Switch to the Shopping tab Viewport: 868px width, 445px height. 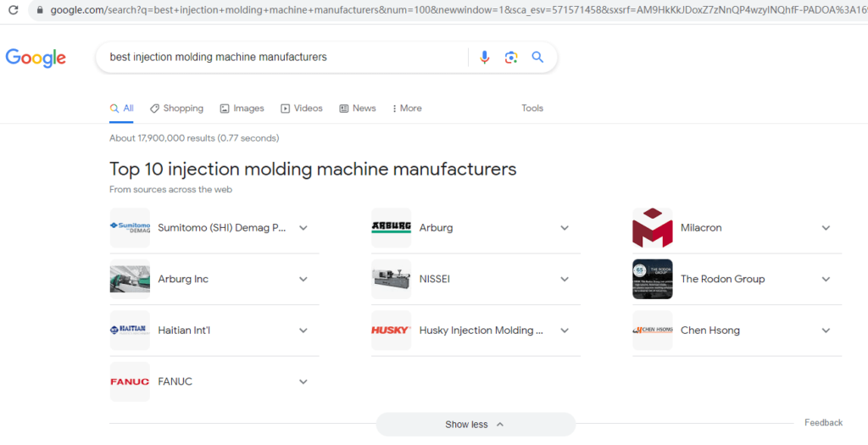coord(176,108)
